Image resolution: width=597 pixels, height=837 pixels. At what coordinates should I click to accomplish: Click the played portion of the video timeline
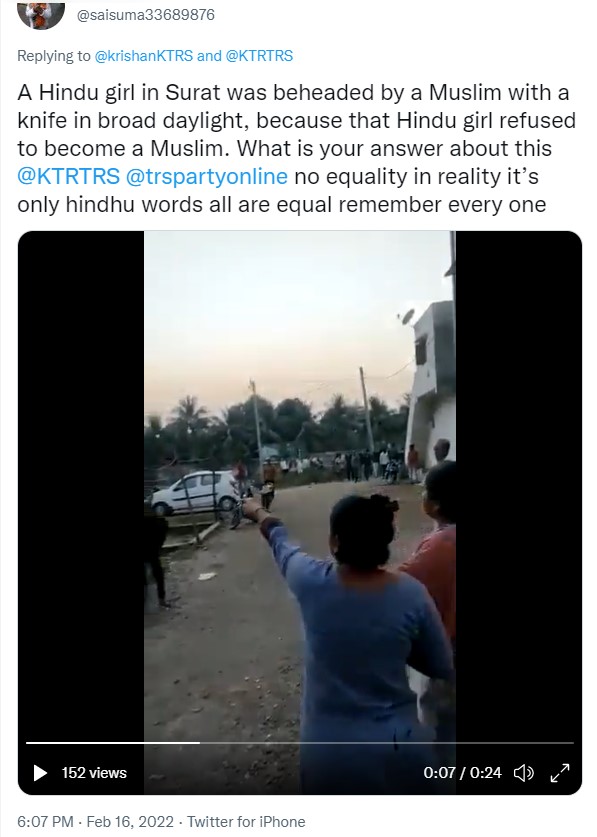[x=113, y=743]
